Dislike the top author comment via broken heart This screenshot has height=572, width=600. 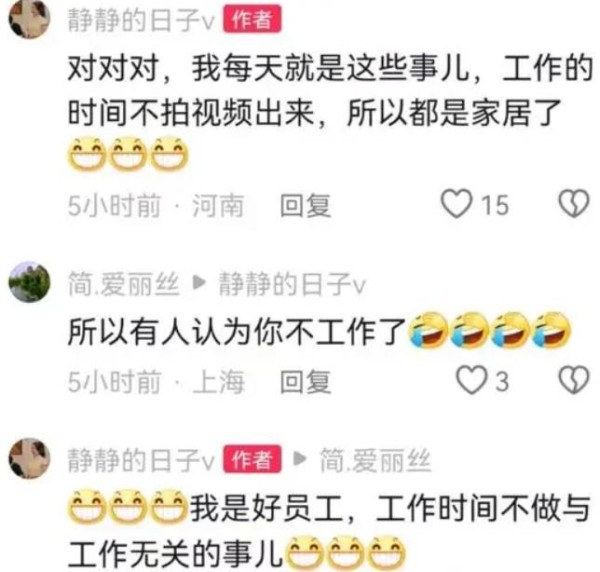574,204
